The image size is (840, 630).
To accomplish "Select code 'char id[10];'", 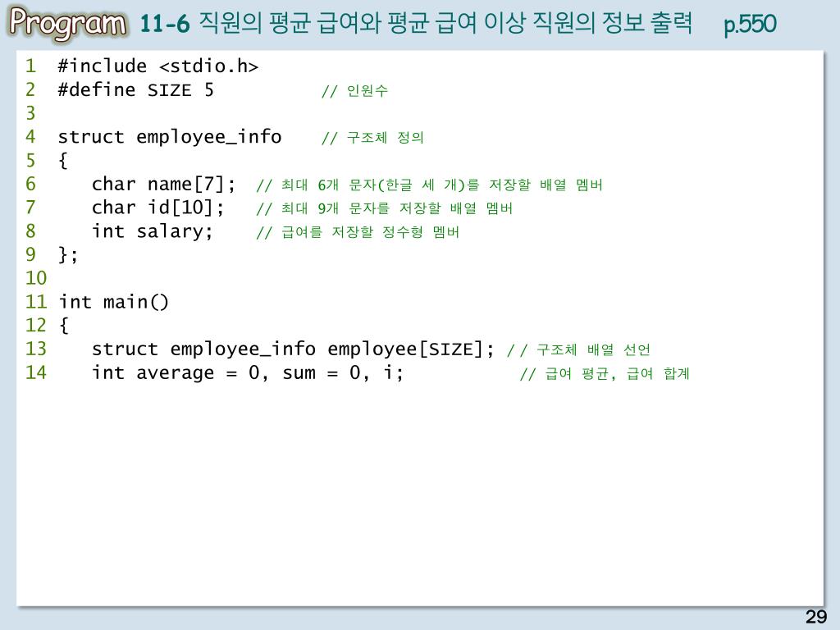I will pyautogui.click(x=158, y=208).
